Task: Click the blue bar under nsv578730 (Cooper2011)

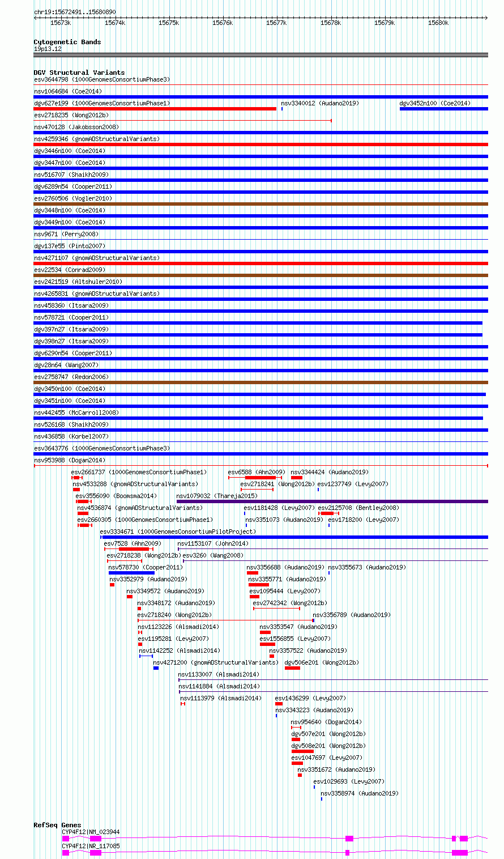Action: (131, 573)
